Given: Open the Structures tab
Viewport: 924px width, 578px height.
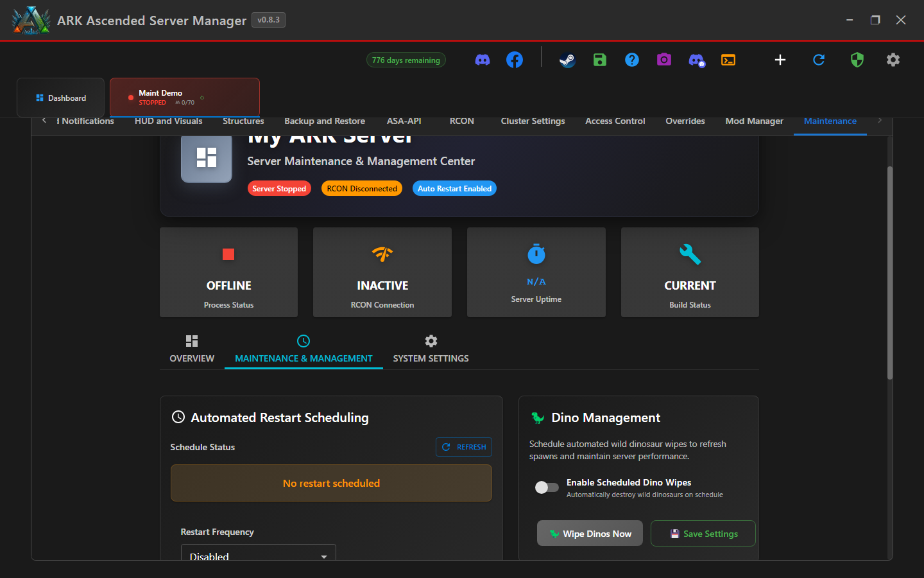Looking at the screenshot, I should [243, 121].
